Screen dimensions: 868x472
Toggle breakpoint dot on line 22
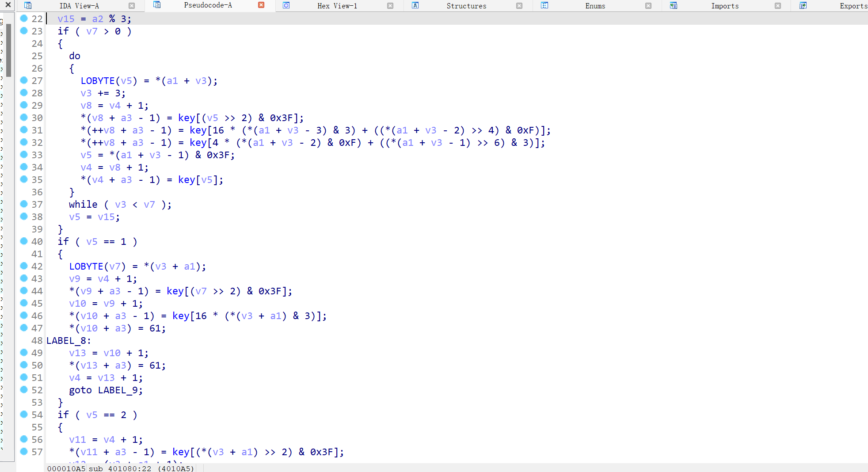24,18
